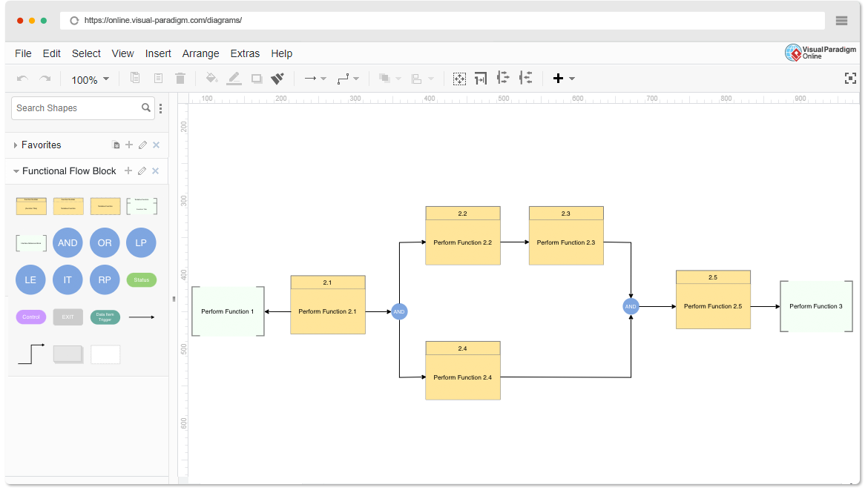Click the Copy icon in toolbar

click(135, 78)
